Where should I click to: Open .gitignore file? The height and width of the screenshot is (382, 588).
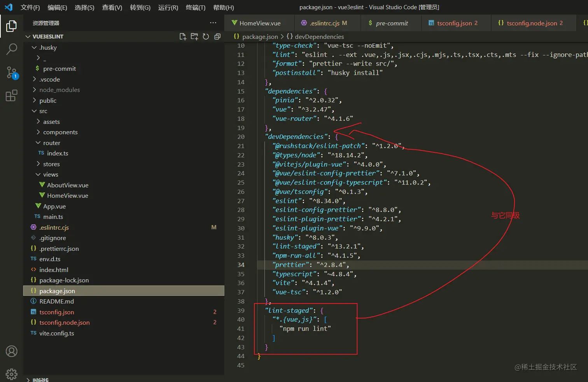pyautogui.click(x=124, y=238)
